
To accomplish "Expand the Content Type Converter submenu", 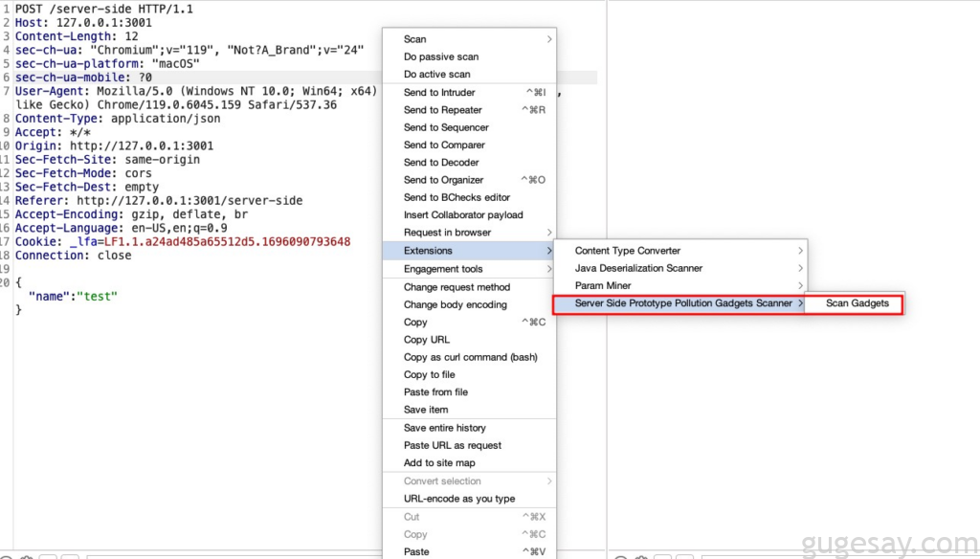I will (627, 251).
